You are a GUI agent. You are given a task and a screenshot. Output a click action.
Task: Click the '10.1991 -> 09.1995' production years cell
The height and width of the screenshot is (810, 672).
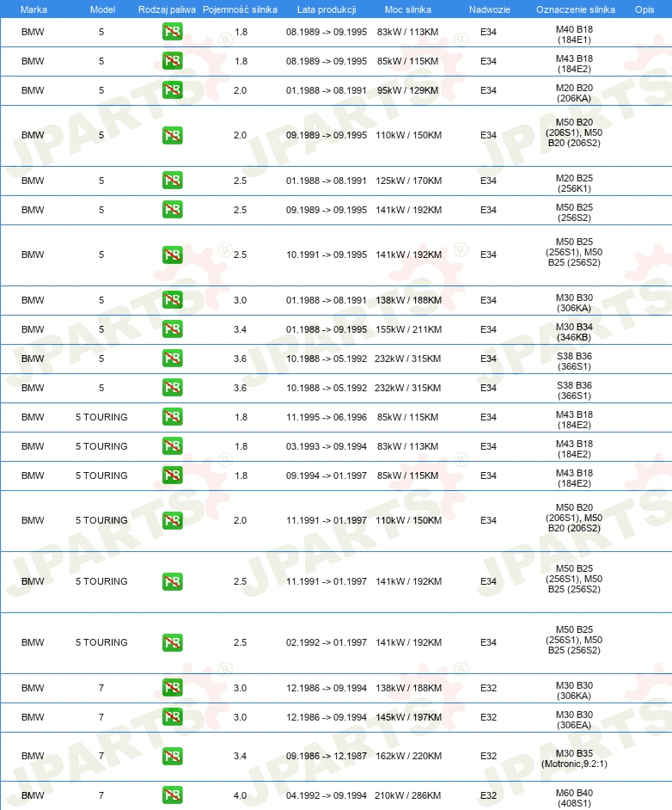pos(327,255)
